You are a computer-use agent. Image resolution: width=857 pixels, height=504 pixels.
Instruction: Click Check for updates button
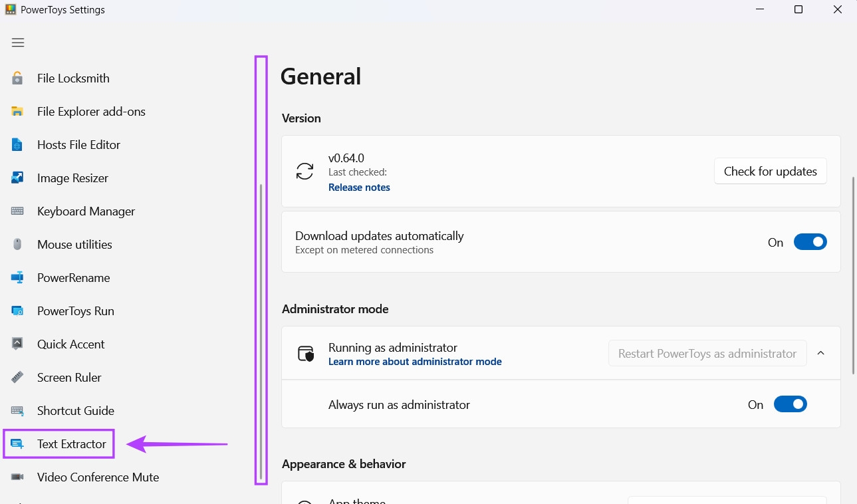click(771, 171)
